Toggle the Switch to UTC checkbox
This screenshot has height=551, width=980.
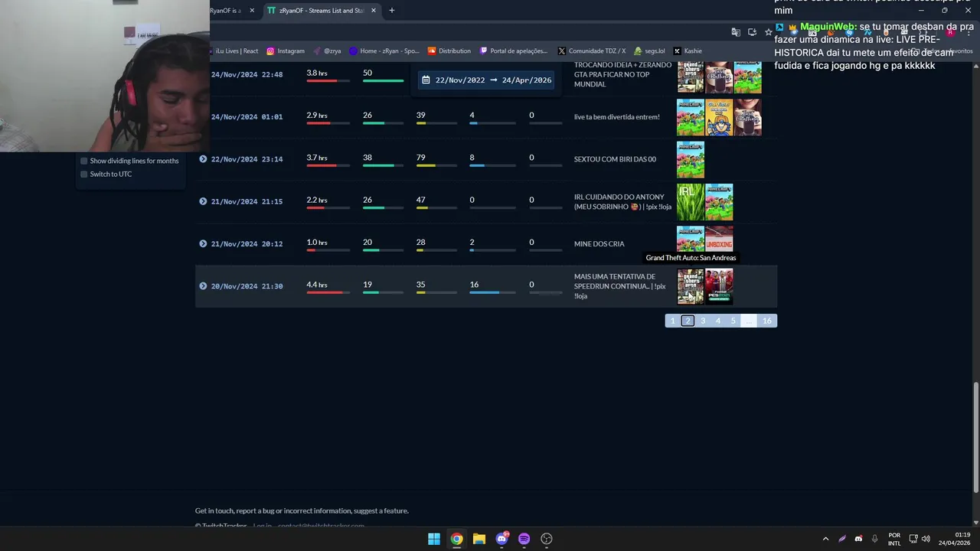pos(84,174)
